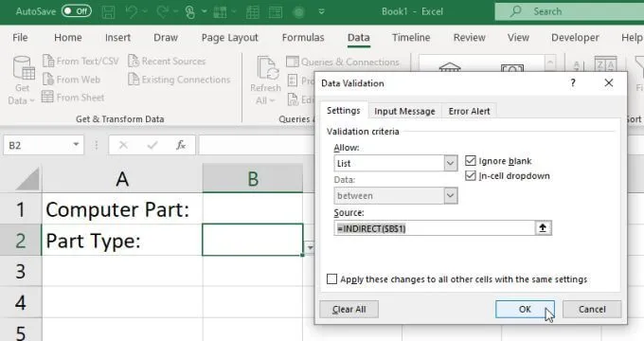This screenshot has width=644, height=341.
Task: Click OK in Data Validation dialog
Action: (x=525, y=309)
